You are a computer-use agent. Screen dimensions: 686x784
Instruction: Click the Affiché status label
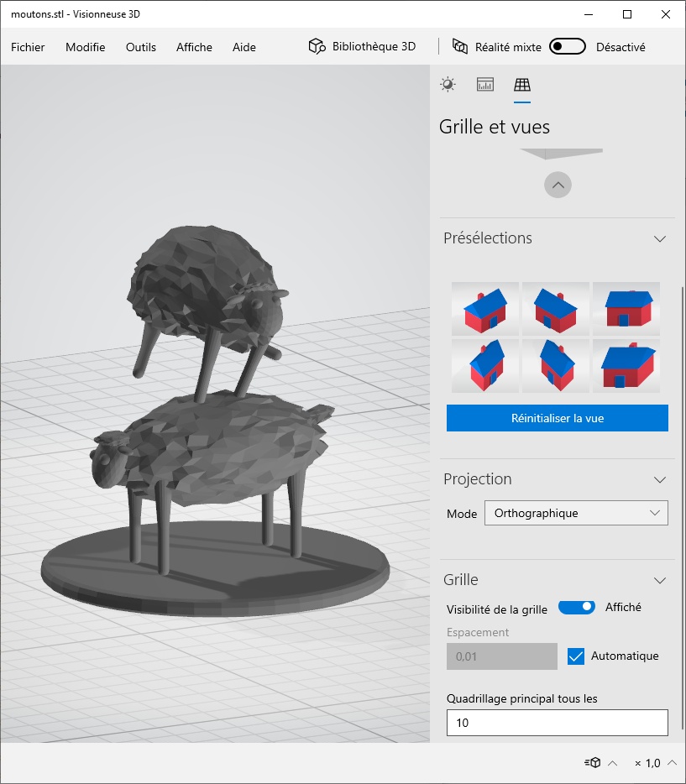pyautogui.click(x=623, y=607)
